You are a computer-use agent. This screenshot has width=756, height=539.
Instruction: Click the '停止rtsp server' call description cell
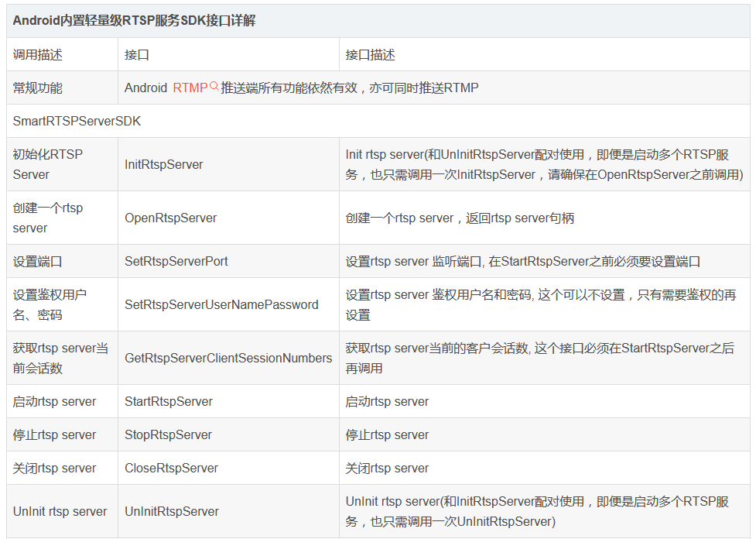[x=62, y=434]
